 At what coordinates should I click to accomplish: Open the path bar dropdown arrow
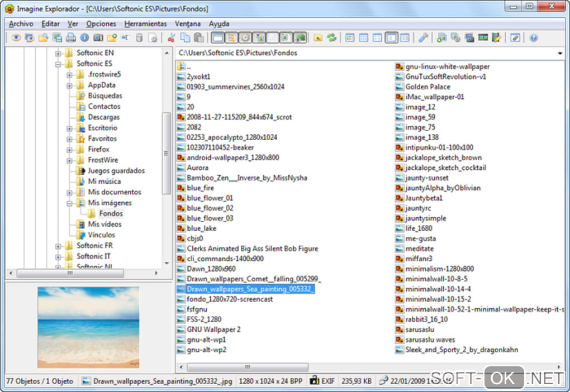pos(560,54)
